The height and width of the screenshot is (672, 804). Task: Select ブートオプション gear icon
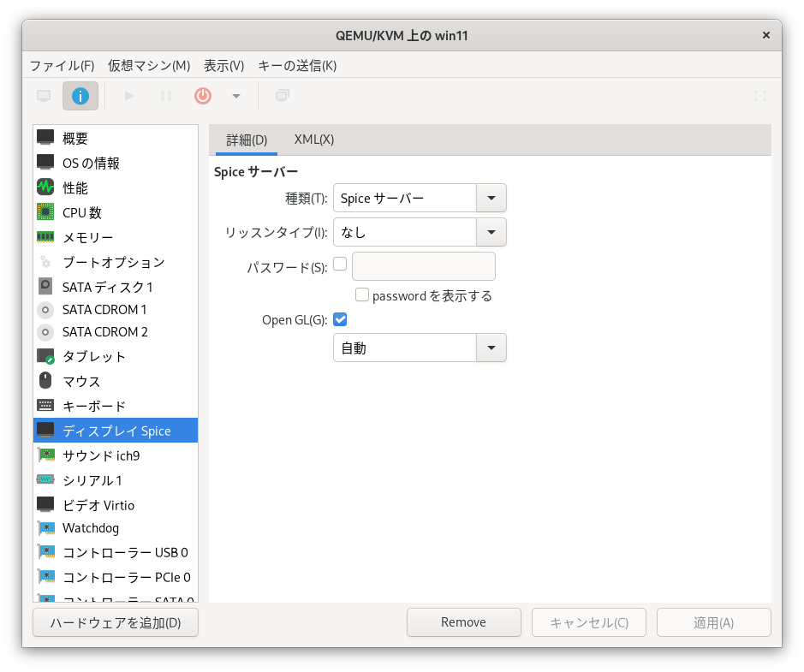click(45, 262)
